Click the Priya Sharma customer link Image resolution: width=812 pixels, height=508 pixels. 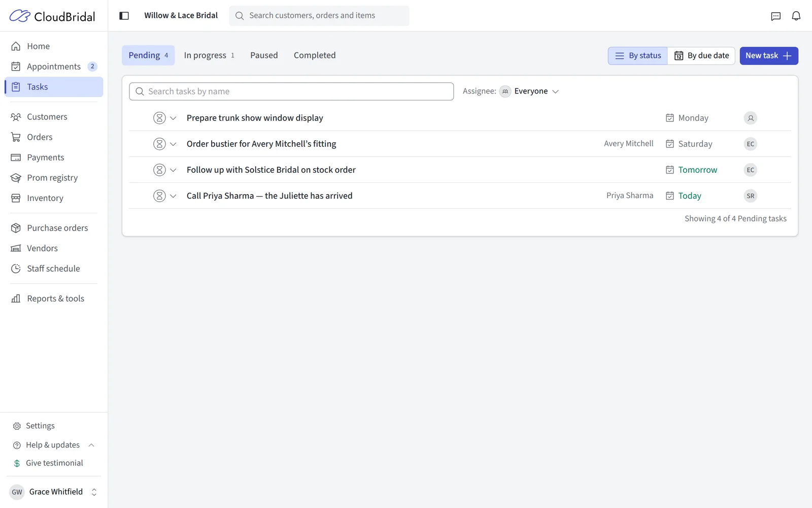tap(630, 196)
